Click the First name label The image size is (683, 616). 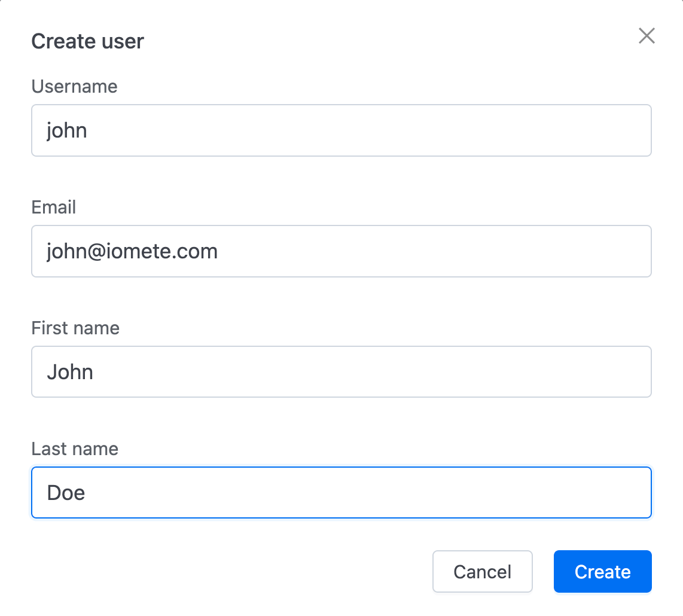(x=75, y=328)
